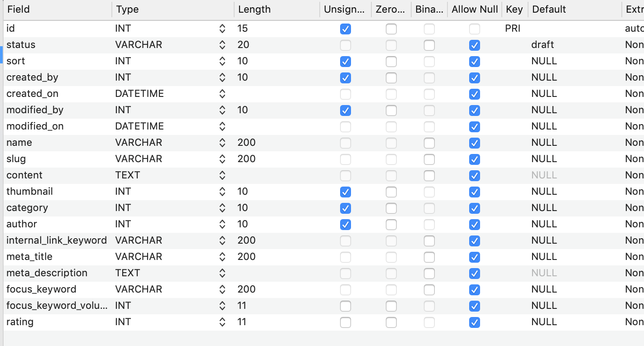Disable Unsigned for the id field
Viewport: 644px width, 346px height.
pyautogui.click(x=345, y=29)
